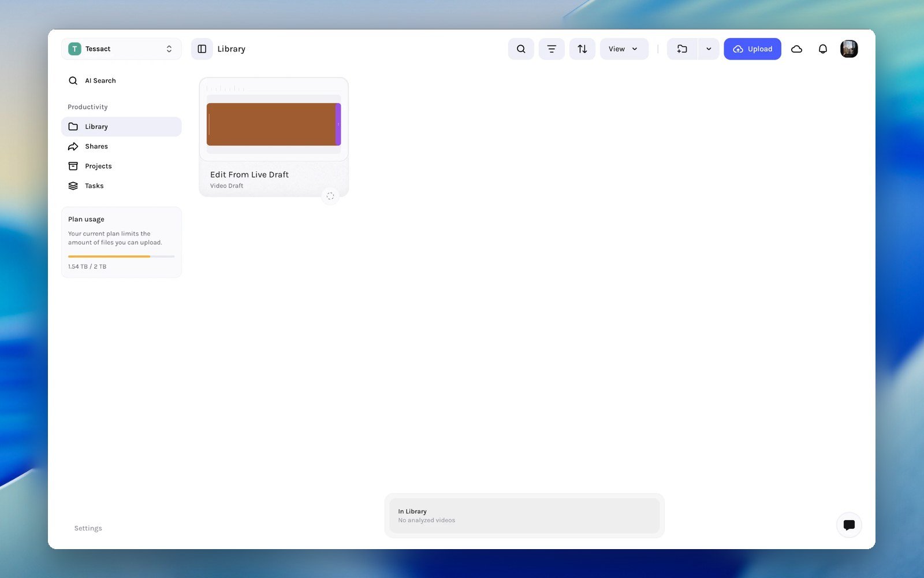The width and height of the screenshot is (924, 578).
Task: Click the new folder icon button
Action: [x=682, y=49]
